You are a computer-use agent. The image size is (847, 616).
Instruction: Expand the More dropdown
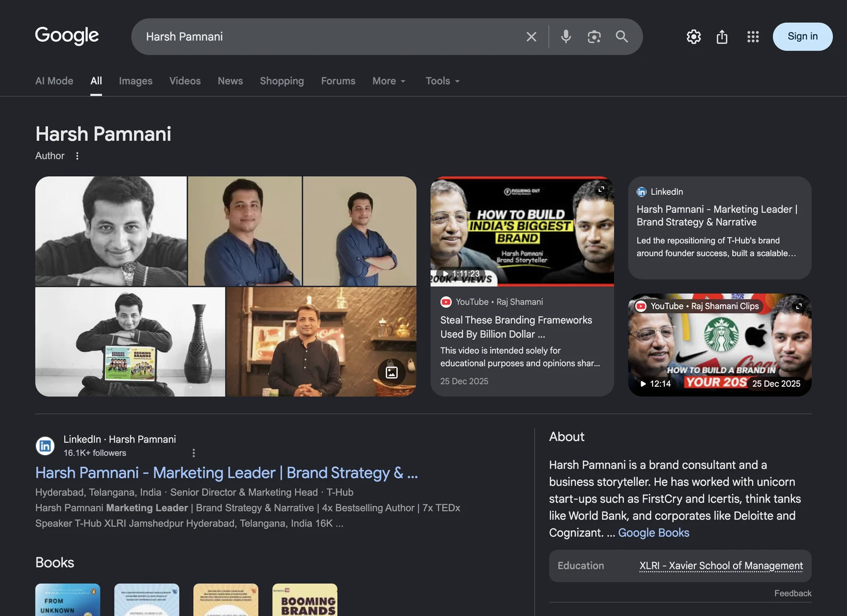pos(389,81)
